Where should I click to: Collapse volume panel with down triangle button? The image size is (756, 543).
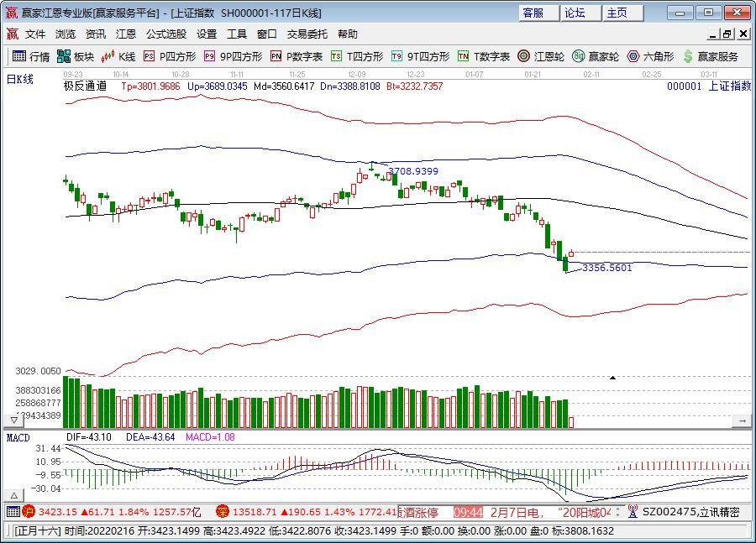pyautogui.click(x=14, y=420)
